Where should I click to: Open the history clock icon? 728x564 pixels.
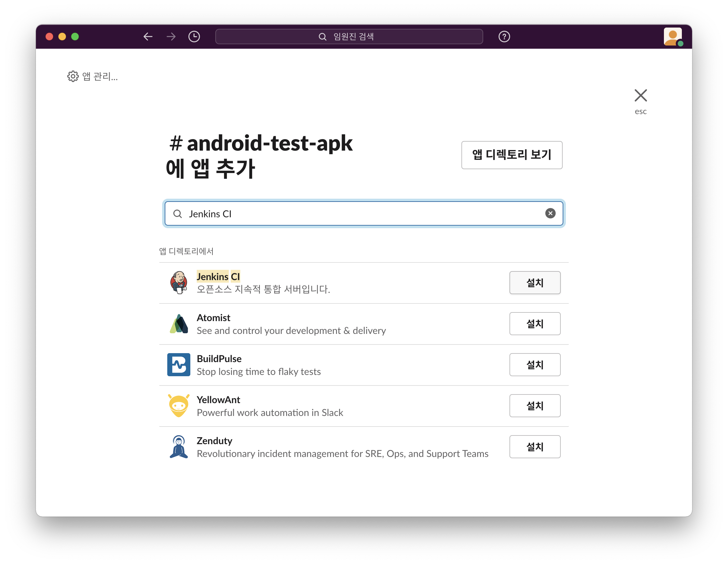(x=194, y=36)
